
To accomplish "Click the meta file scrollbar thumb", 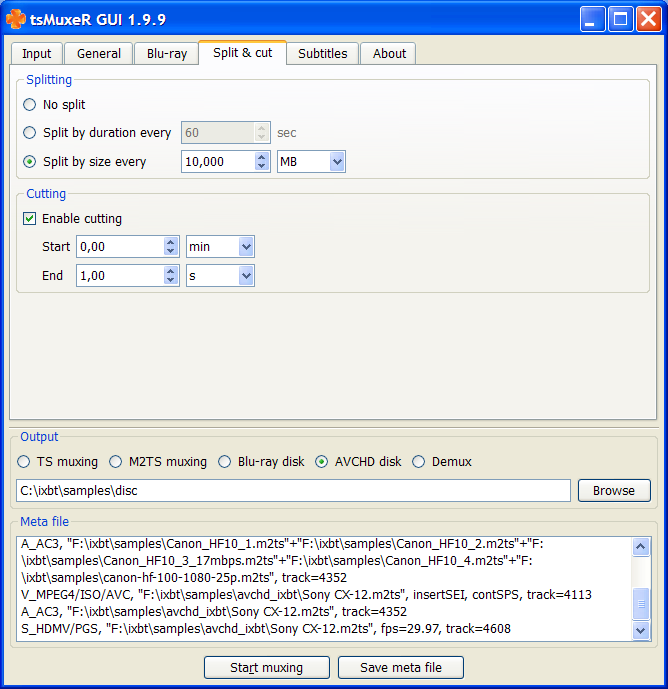I will click(641, 604).
